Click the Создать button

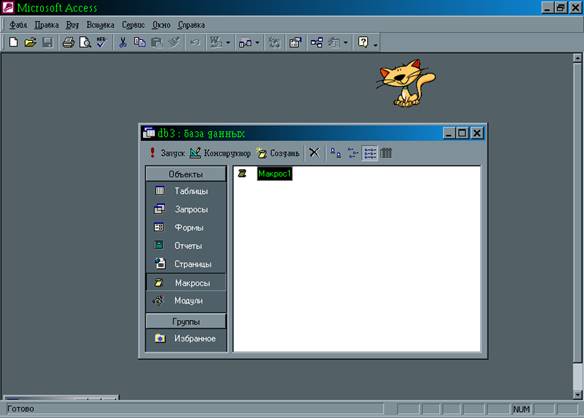(x=278, y=153)
